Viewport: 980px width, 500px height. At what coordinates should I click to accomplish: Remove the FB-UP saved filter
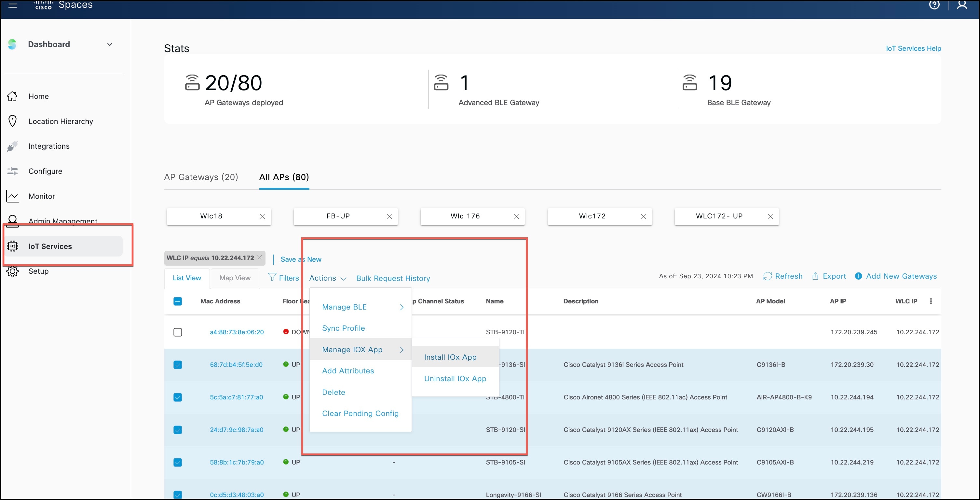pos(389,216)
